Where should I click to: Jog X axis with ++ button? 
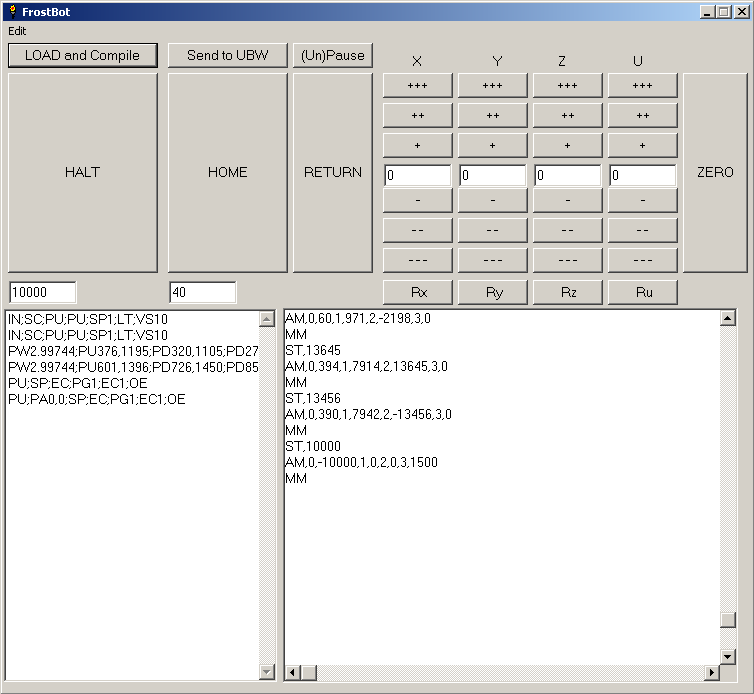[417, 115]
